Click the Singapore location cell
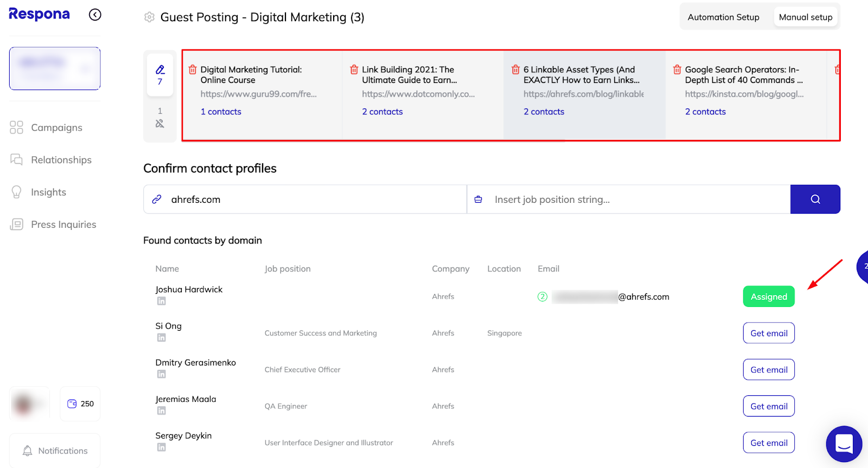This screenshot has width=868, height=468. 505,333
